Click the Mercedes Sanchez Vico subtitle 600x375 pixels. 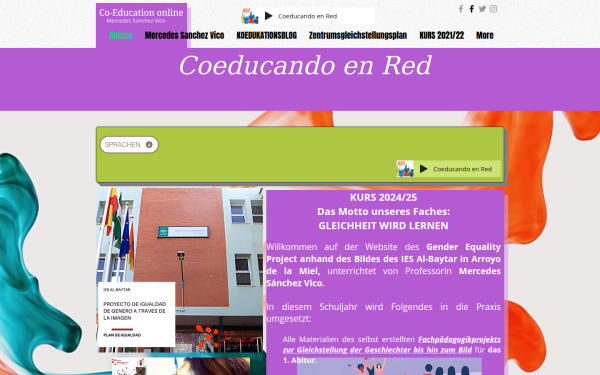(136, 21)
